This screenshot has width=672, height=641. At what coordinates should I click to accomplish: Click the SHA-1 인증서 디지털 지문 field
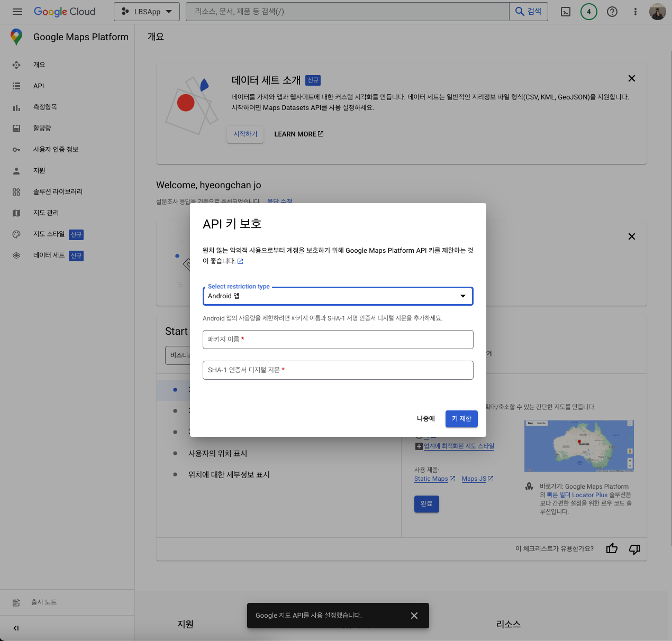338,370
